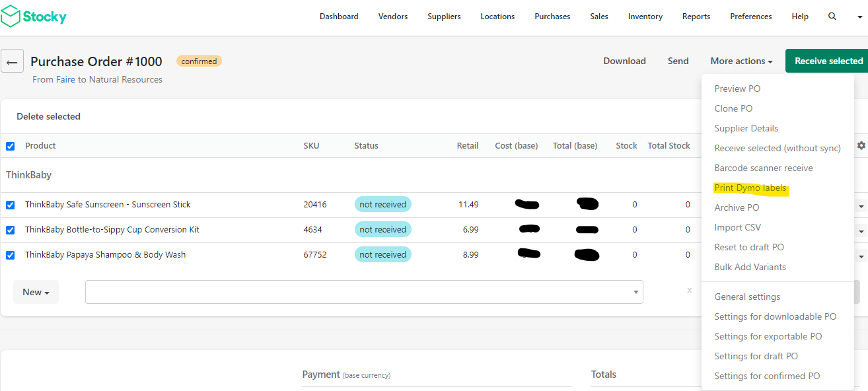Screen dimensions: 868x391
Task: Choose Reset to draft PO
Action: tap(749, 247)
